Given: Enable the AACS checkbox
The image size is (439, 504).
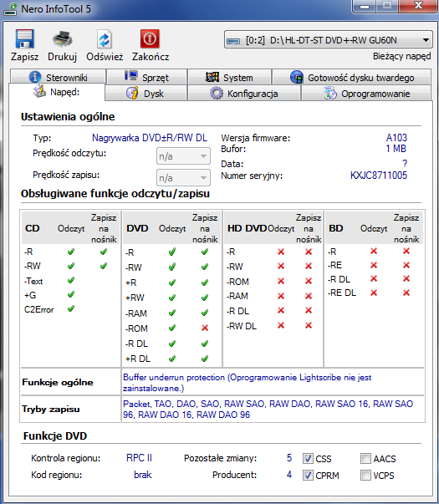Looking at the screenshot, I should [x=365, y=458].
